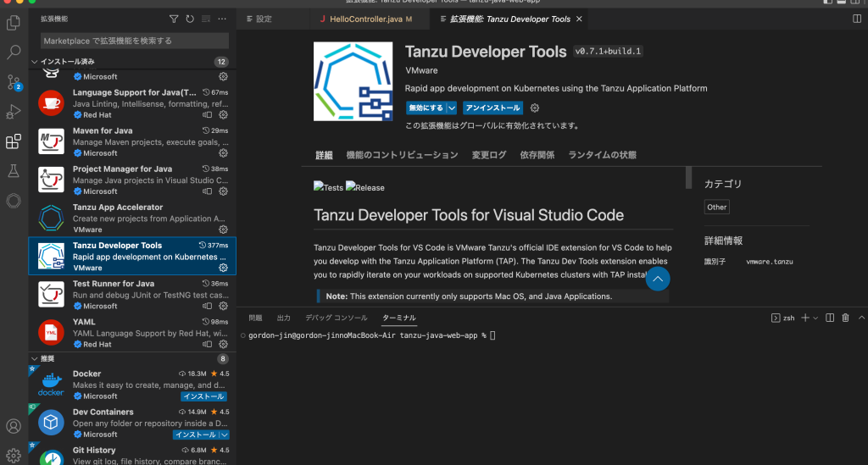
Task: Click the アンインストール button
Action: click(x=492, y=108)
